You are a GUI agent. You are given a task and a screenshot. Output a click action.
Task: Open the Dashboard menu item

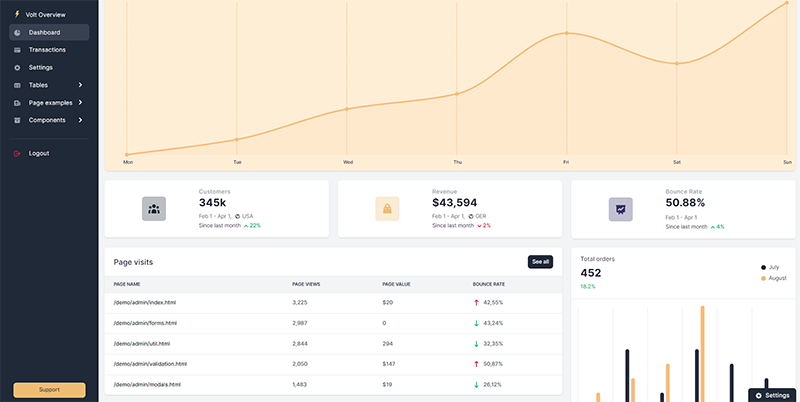click(49, 32)
